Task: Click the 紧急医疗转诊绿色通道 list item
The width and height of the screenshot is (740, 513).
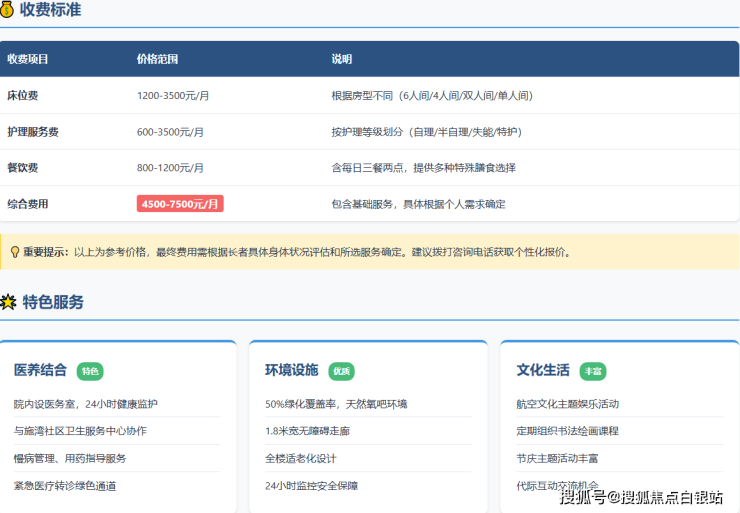Action: click(x=65, y=486)
